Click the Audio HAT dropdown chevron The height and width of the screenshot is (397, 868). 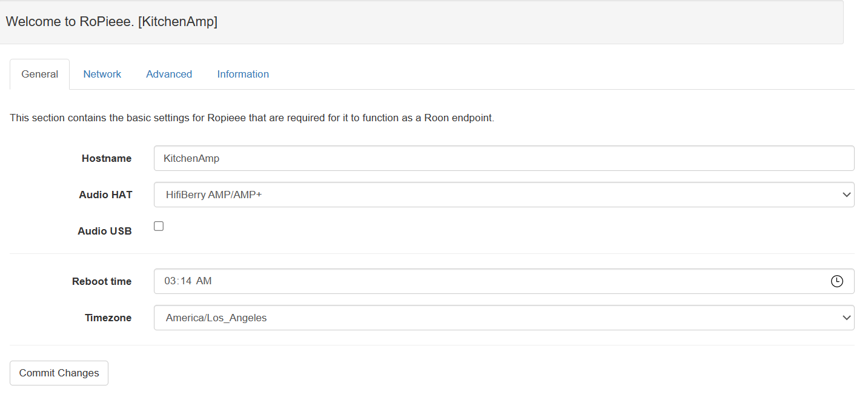847,195
